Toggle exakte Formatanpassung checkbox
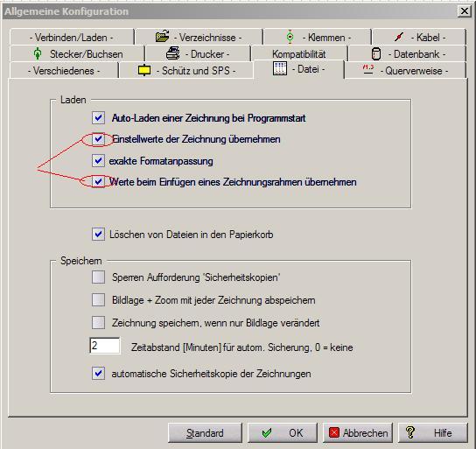 [x=98, y=160]
